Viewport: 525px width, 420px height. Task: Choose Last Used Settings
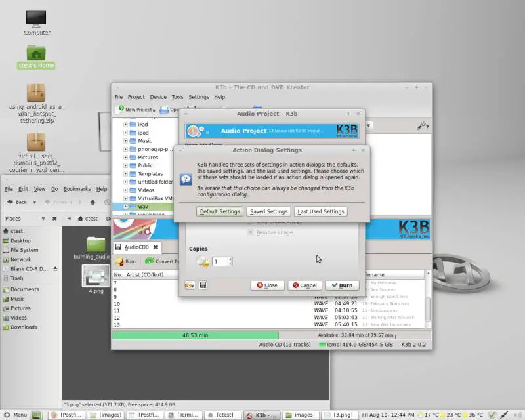[x=321, y=211]
